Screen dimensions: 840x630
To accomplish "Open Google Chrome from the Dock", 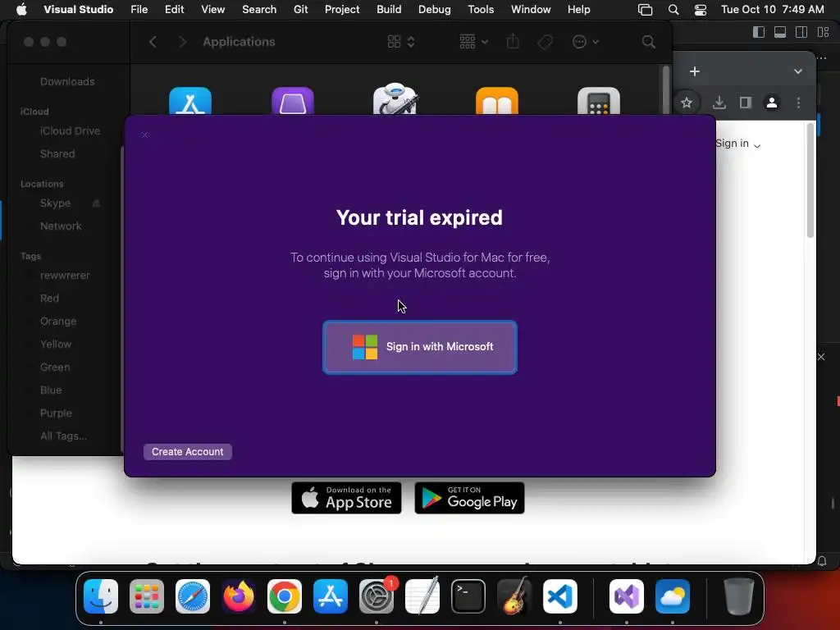I will [x=285, y=596].
